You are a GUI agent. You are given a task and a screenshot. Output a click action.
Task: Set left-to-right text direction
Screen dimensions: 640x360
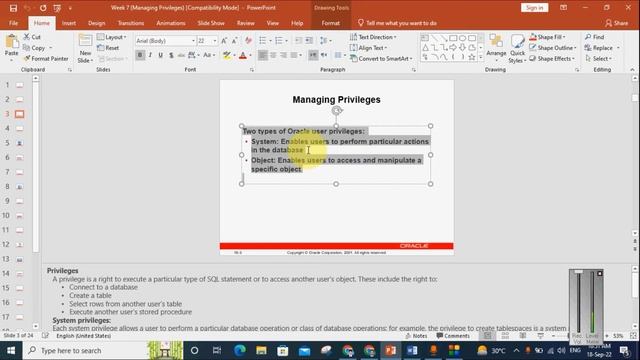tap(313, 55)
